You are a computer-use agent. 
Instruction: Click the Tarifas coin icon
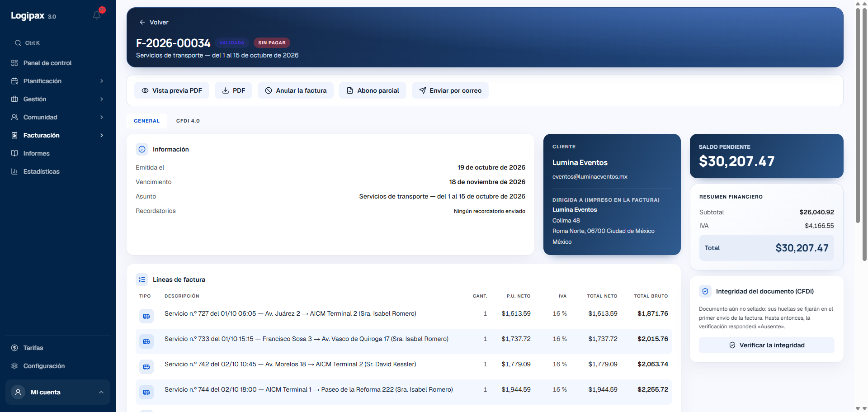click(14, 348)
